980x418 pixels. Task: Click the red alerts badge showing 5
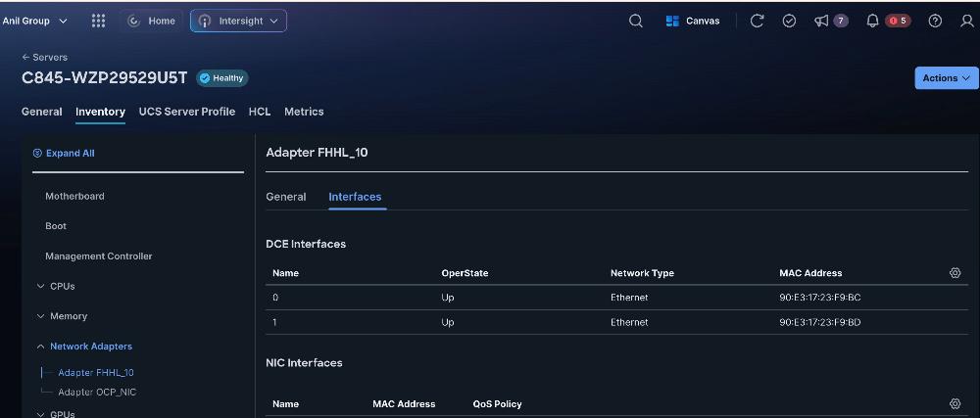click(x=898, y=22)
